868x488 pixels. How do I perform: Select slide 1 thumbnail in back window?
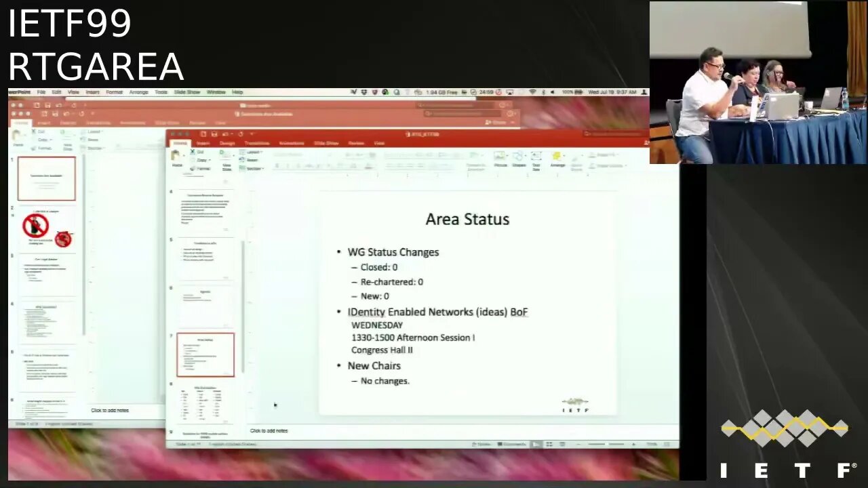(46, 178)
